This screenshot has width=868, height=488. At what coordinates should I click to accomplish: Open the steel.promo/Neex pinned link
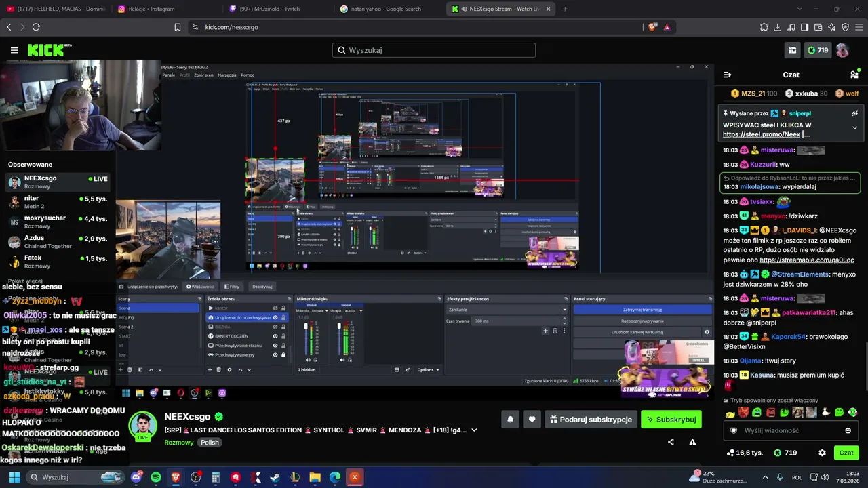click(x=762, y=134)
